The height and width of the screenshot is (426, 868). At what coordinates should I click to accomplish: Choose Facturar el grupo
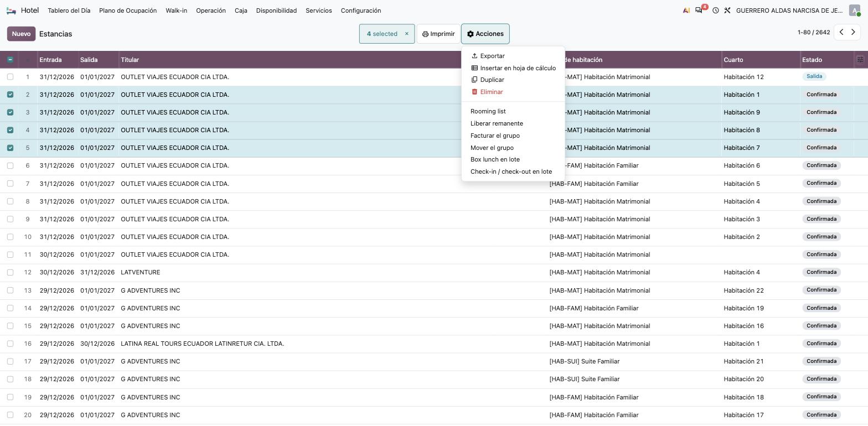495,136
